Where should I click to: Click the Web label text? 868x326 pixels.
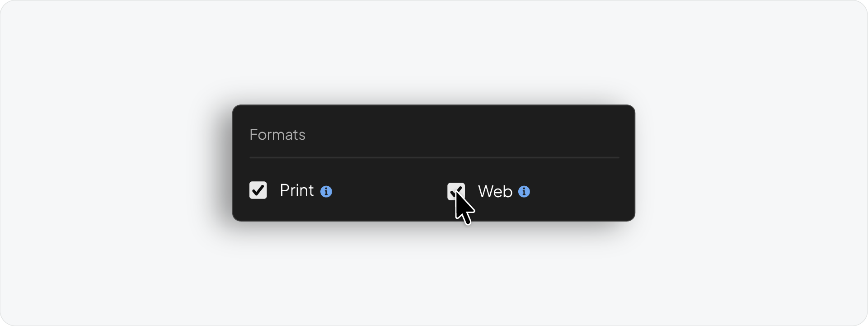point(495,191)
